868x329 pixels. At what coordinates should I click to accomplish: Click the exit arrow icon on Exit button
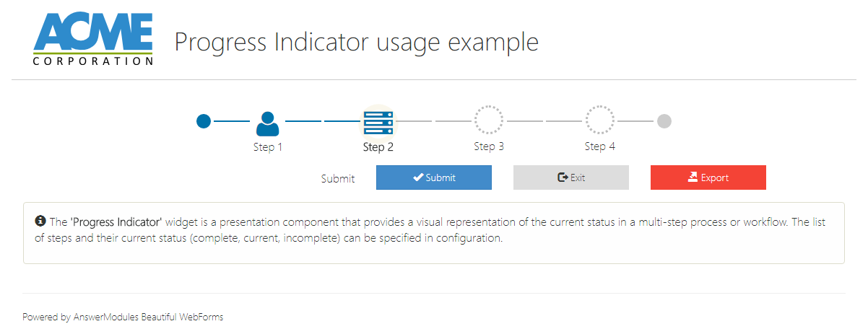[563, 177]
